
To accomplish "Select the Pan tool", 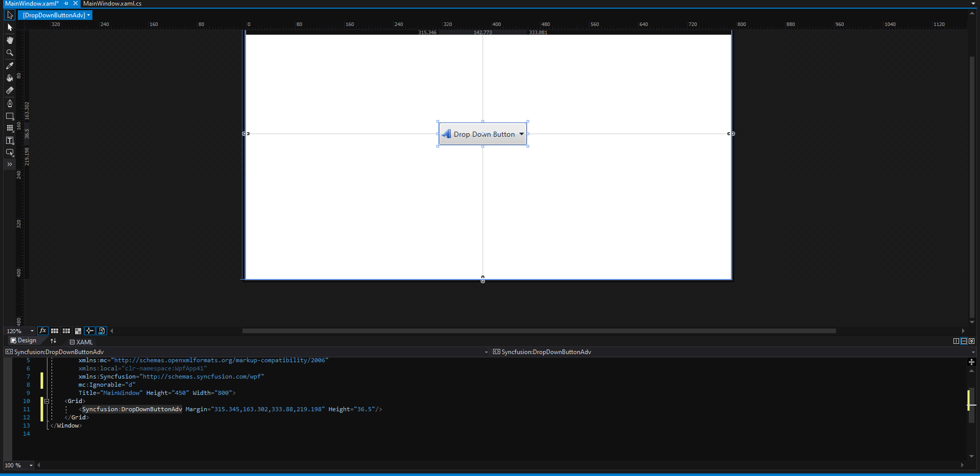I will (x=9, y=40).
